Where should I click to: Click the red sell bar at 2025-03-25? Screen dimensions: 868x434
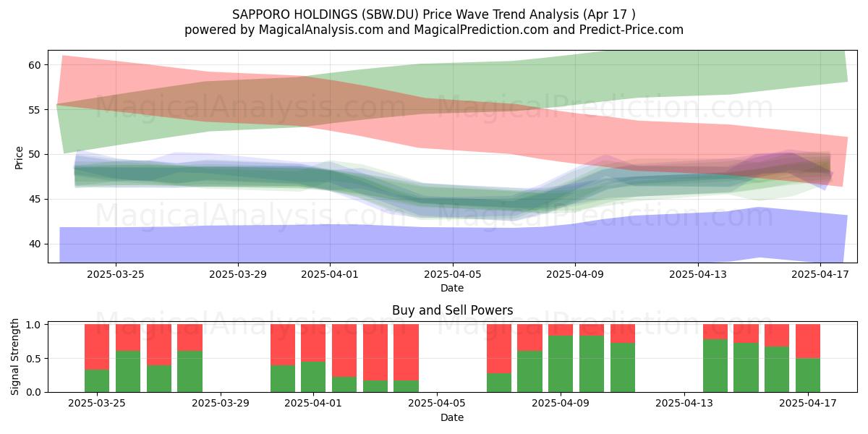tap(97, 347)
